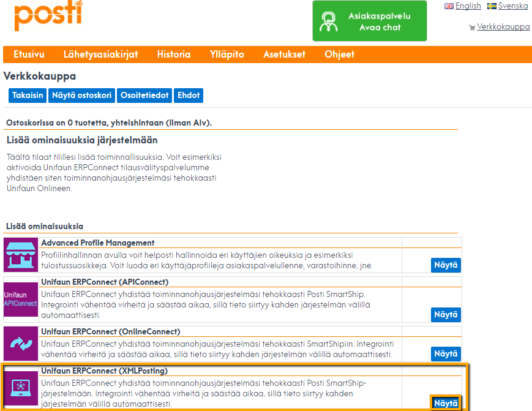Viewport: 532px width, 411px height.
Task: Click the OnlineConnect arrows icon
Action: pos(21,344)
